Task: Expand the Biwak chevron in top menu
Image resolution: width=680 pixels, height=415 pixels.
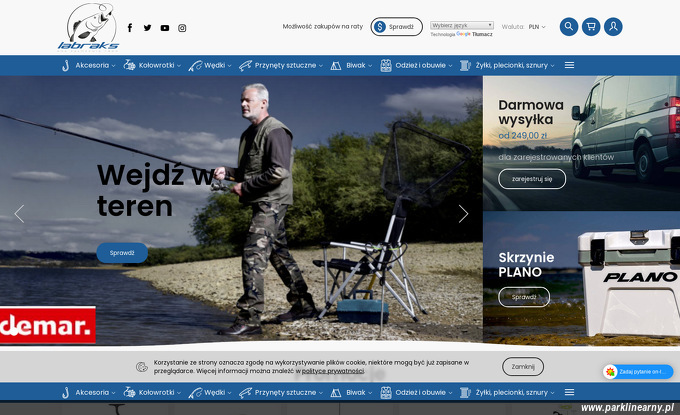Action: pyautogui.click(x=370, y=66)
